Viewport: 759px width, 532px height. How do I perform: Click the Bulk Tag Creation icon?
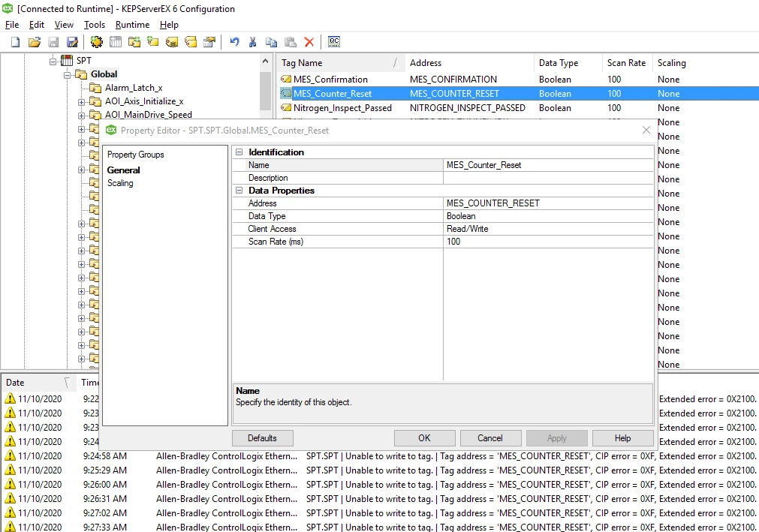pos(172,42)
